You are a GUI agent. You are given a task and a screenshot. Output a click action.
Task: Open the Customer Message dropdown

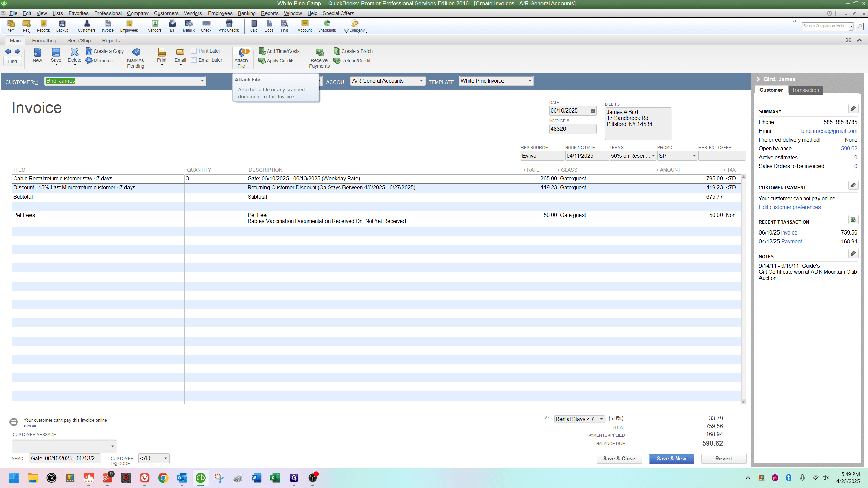point(113,446)
